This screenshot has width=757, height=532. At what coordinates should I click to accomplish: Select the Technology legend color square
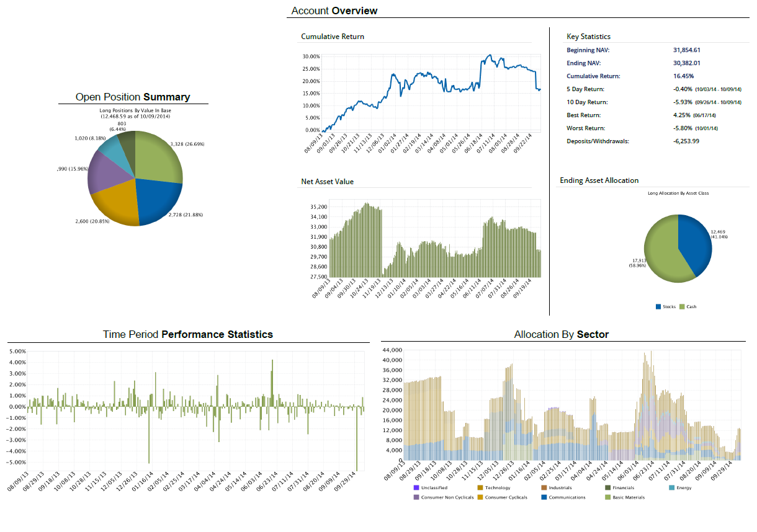coord(480,487)
